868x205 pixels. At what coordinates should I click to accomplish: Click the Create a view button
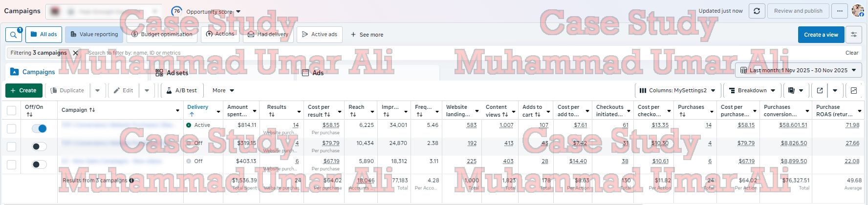click(821, 35)
